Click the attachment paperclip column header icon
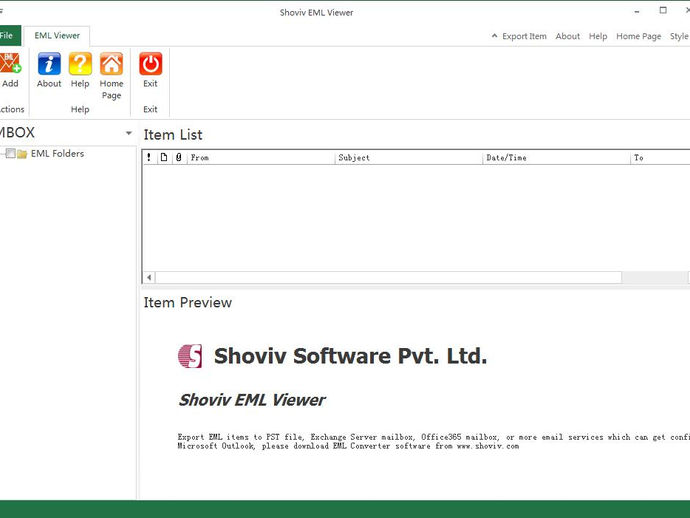Viewport: 690px width, 518px height. 179,157
